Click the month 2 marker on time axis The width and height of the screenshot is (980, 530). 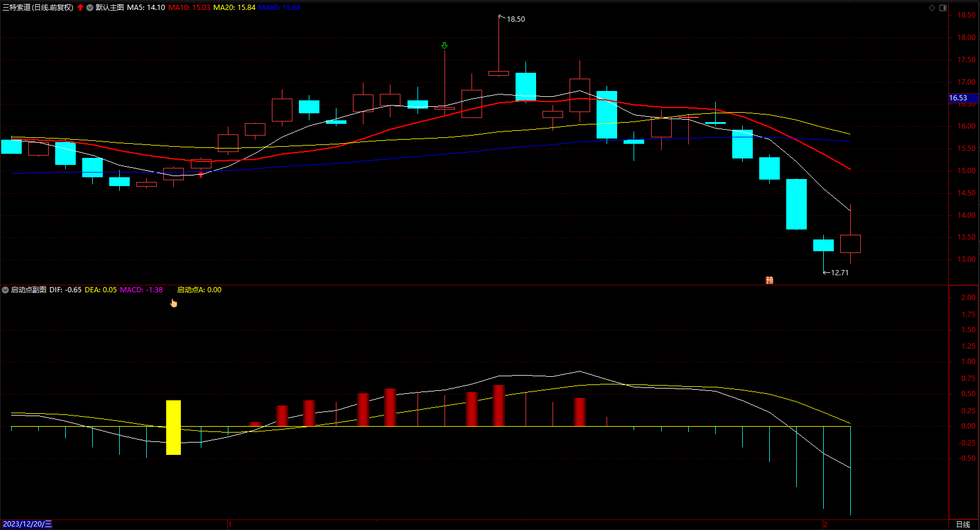click(x=825, y=524)
